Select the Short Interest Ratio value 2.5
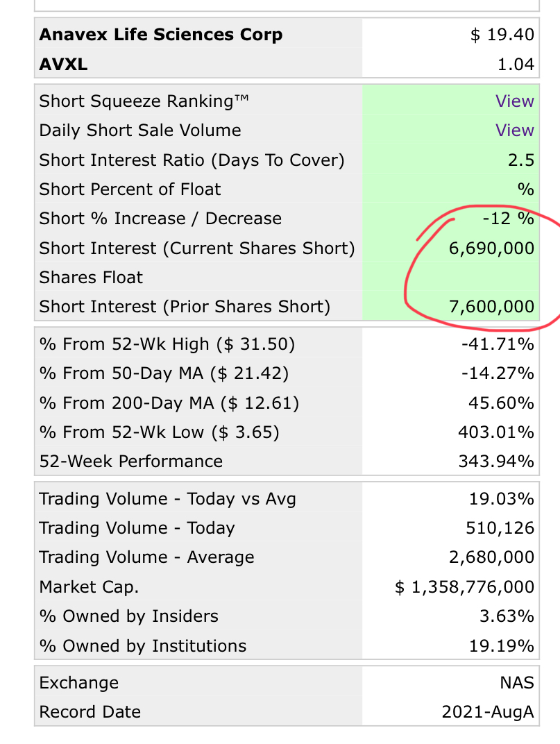Viewport: 560px width, 744px height. (x=521, y=160)
